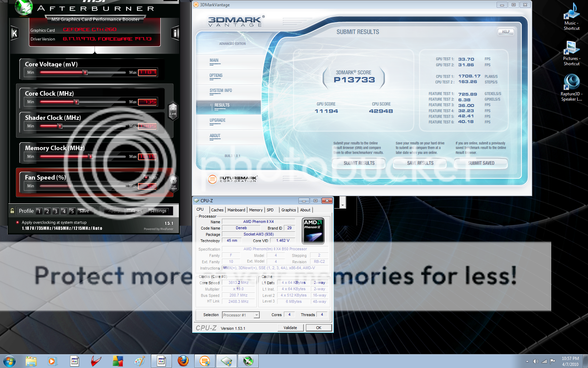Show hidden tray icons arrow
The image size is (588, 368).
pyautogui.click(x=527, y=361)
